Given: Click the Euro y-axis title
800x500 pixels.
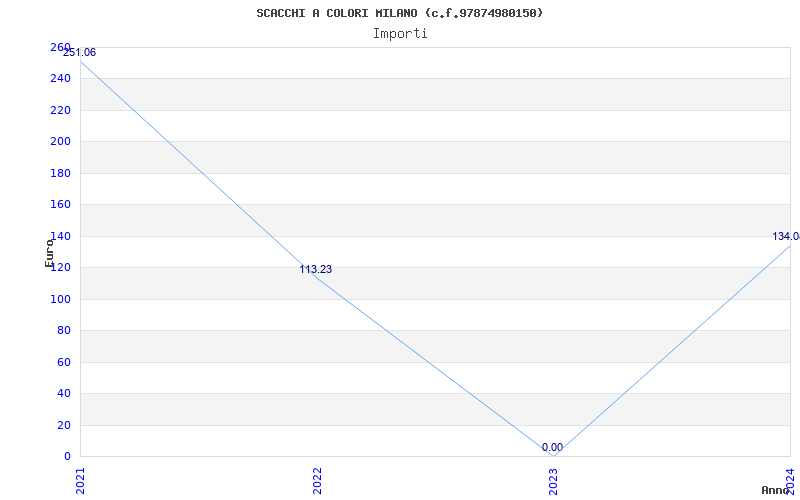Looking at the screenshot, I should (49, 254).
